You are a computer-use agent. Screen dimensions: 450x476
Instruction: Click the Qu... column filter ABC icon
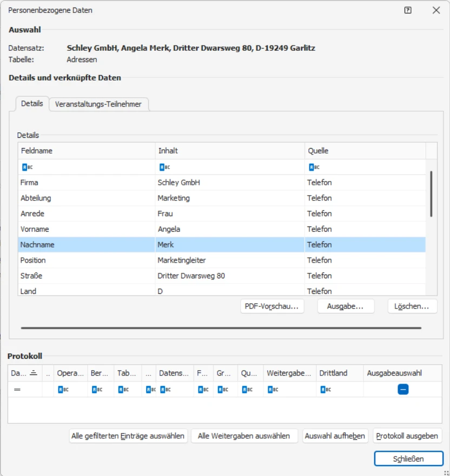click(x=247, y=390)
